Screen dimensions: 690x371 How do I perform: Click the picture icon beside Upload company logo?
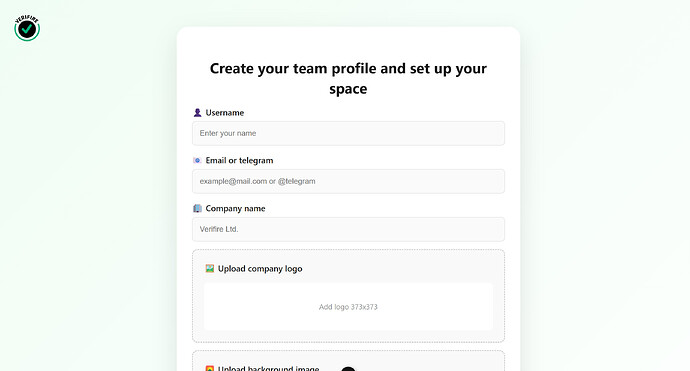(210, 268)
